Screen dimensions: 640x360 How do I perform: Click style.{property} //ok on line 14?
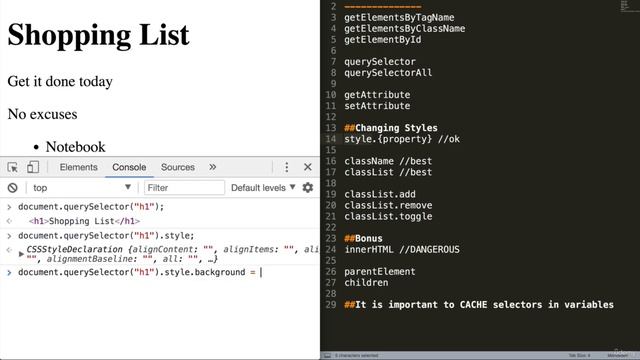point(402,139)
